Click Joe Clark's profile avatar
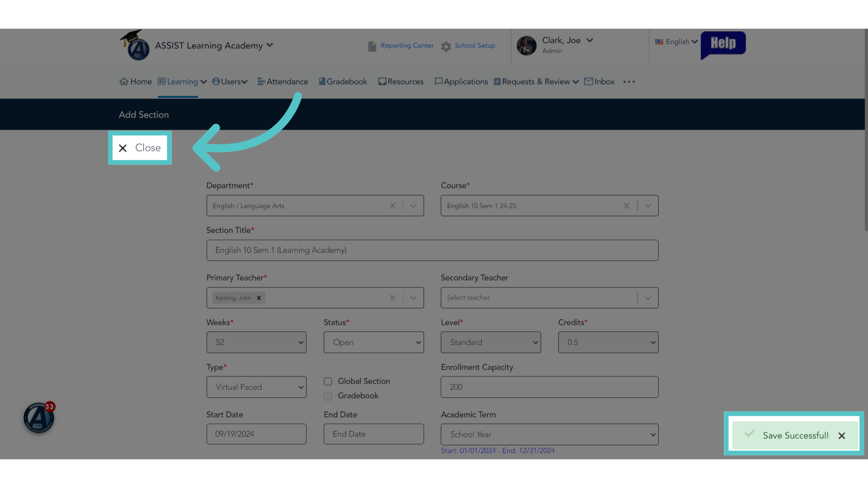Viewport: 868px width, 488px height. click(527, 46)
